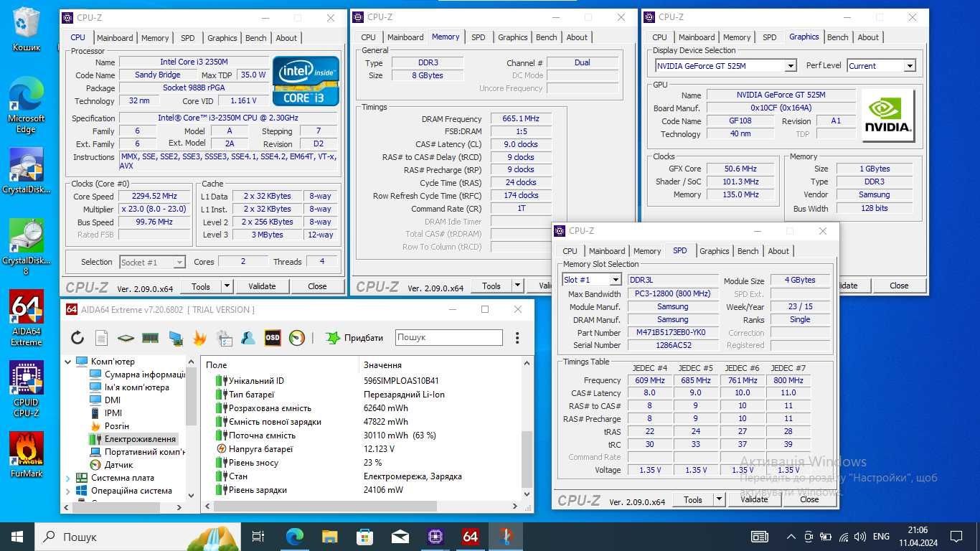Click AIDA64 user-shaped toolbar icon
This screenshot has height=551, width=980.
248,338
